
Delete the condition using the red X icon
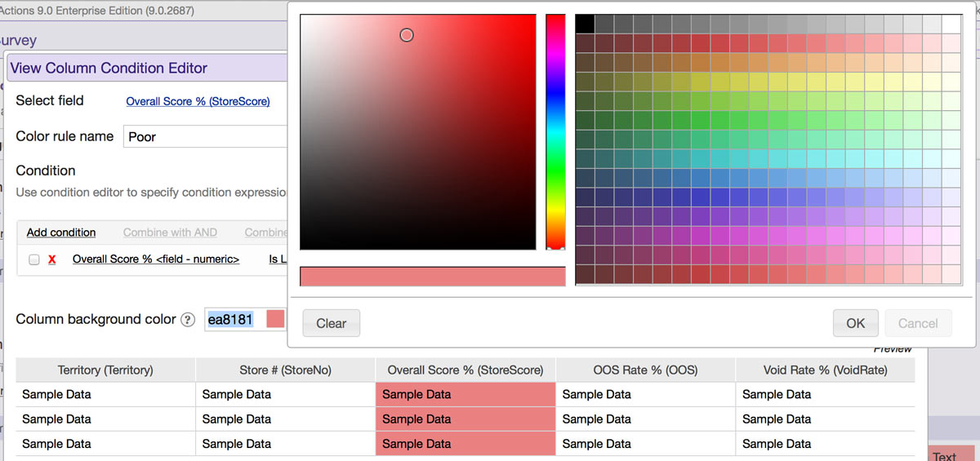pyautogui.click(x=52, y=259)
